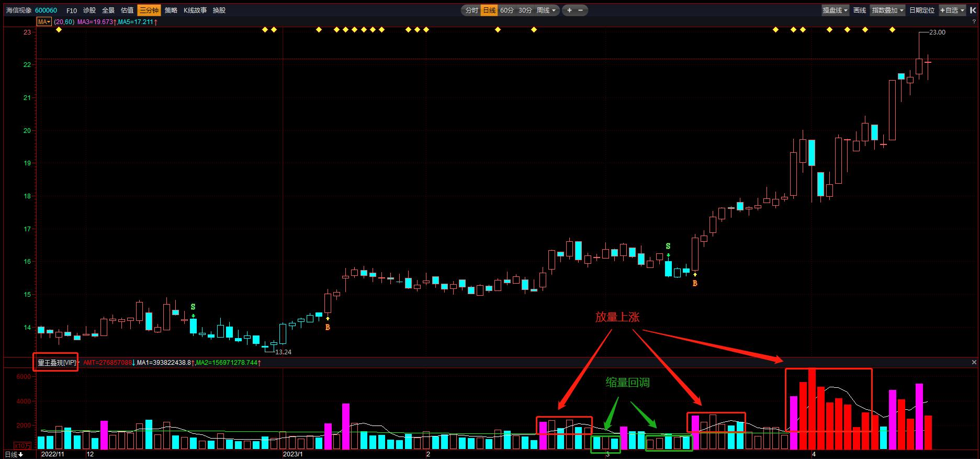This screenshot has width=980, height=459.
Task: Click the green S sell signal near 16.4
Action: [x=668, y=246]
